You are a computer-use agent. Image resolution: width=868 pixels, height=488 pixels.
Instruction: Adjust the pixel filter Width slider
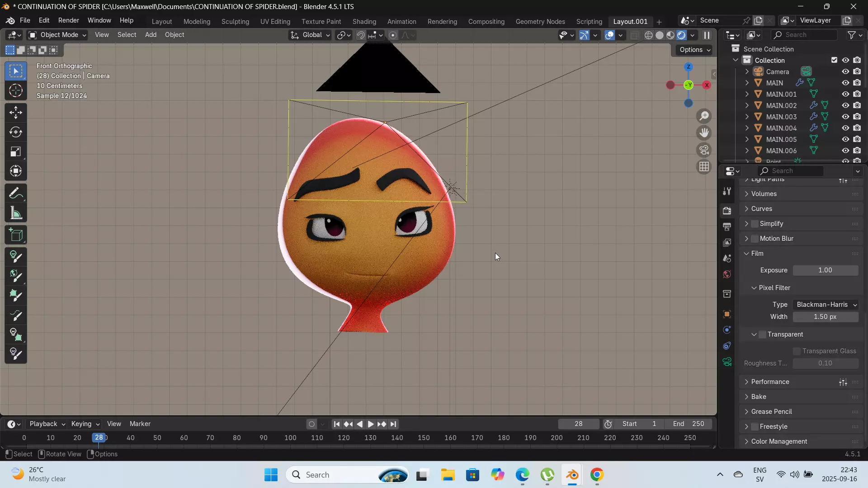826,317
